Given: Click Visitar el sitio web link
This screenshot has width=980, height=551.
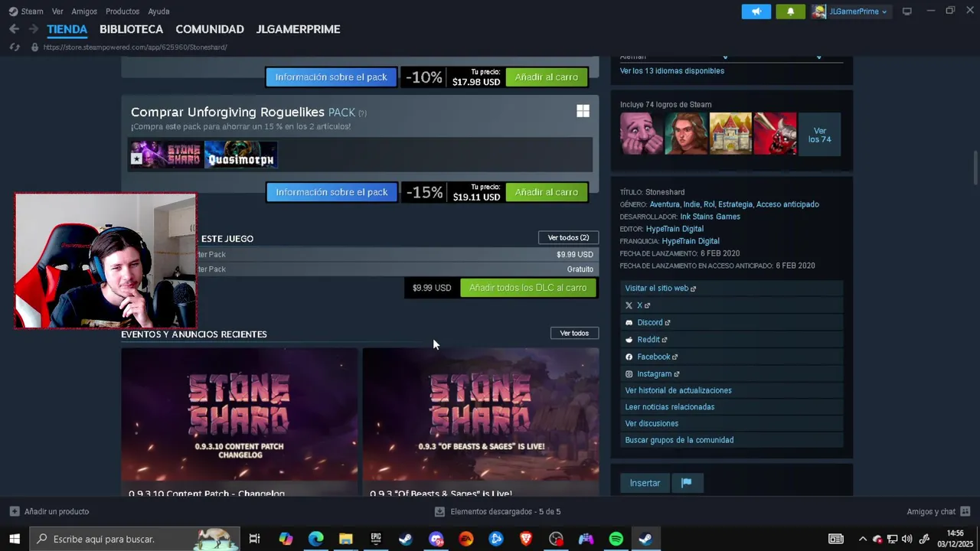Looking at the screenshot, I should (x=732, y=289).
